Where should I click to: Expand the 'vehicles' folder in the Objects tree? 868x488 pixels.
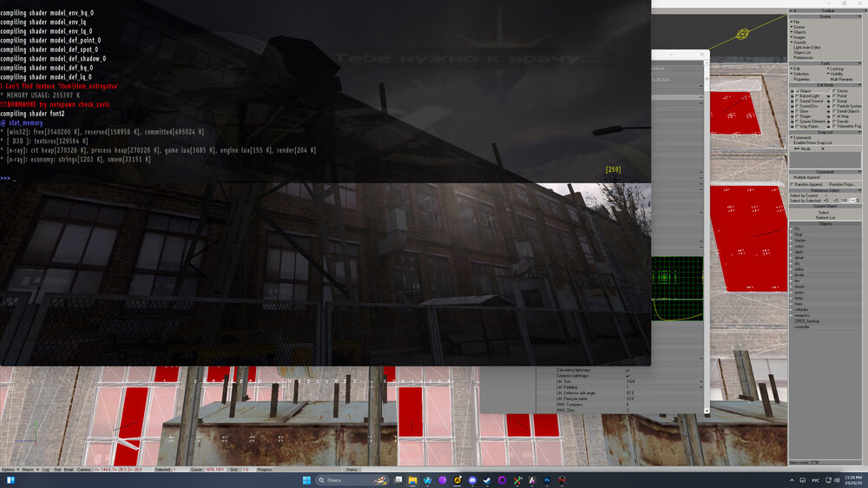click(791, 310)
